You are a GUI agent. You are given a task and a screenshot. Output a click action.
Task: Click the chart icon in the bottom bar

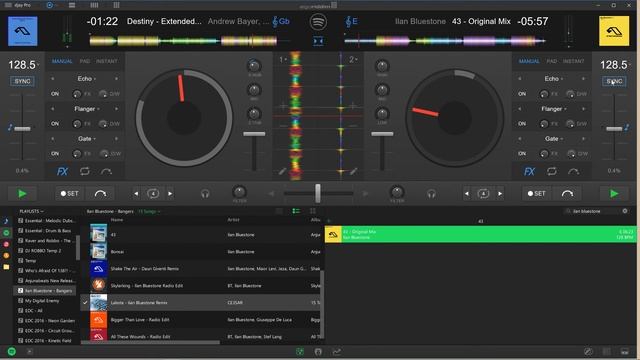pyautogui.click(x=337, y=351)
